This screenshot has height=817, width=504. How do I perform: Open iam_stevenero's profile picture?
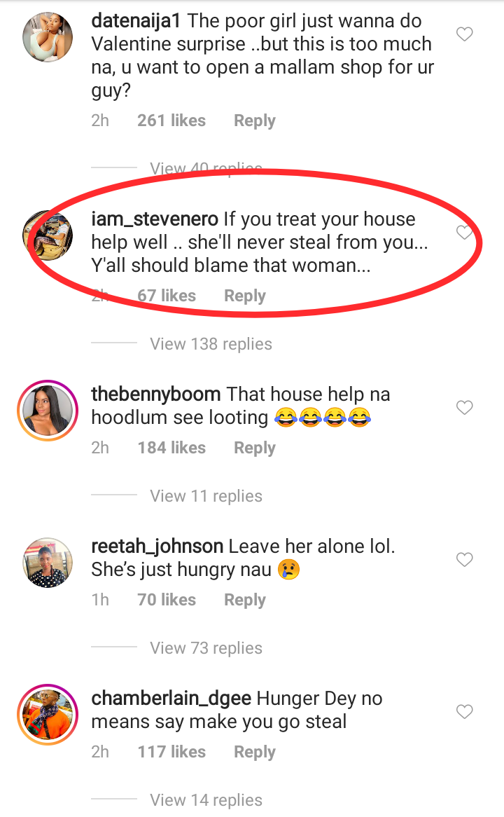[x=48, y=235]
